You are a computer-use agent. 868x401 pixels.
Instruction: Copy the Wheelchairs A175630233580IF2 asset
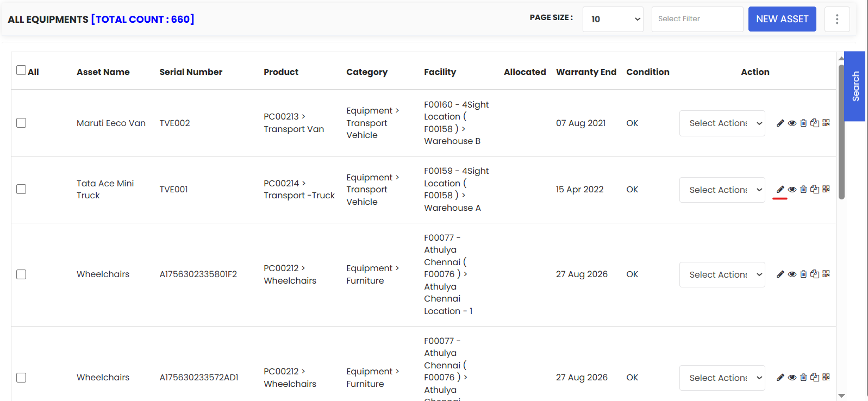click(x=815, y=274)
